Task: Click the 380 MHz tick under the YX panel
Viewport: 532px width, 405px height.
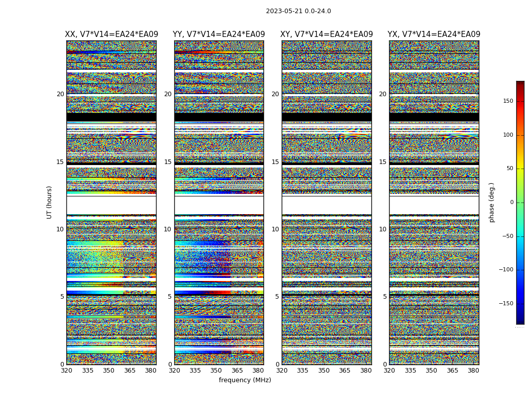Action: click(x=473, y=371)
